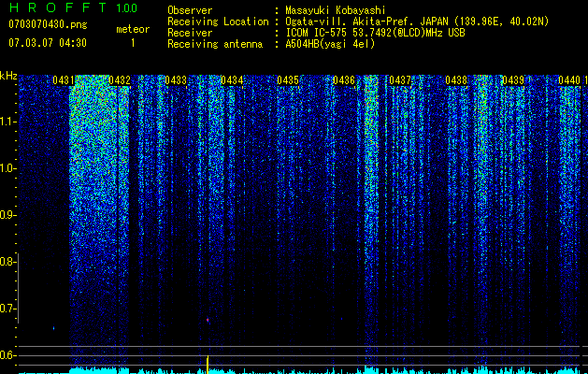Click the 0.8 frequency axis label

point(7,262)
